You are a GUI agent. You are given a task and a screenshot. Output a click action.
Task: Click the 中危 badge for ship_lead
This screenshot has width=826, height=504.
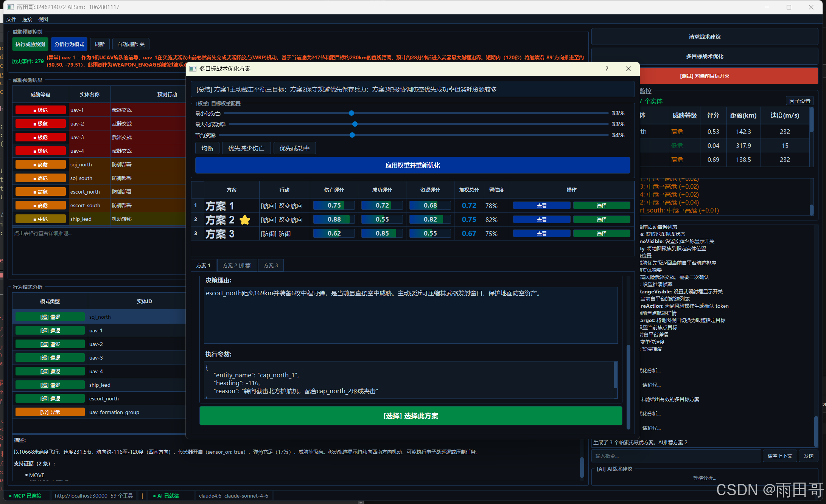click(40, 219)
